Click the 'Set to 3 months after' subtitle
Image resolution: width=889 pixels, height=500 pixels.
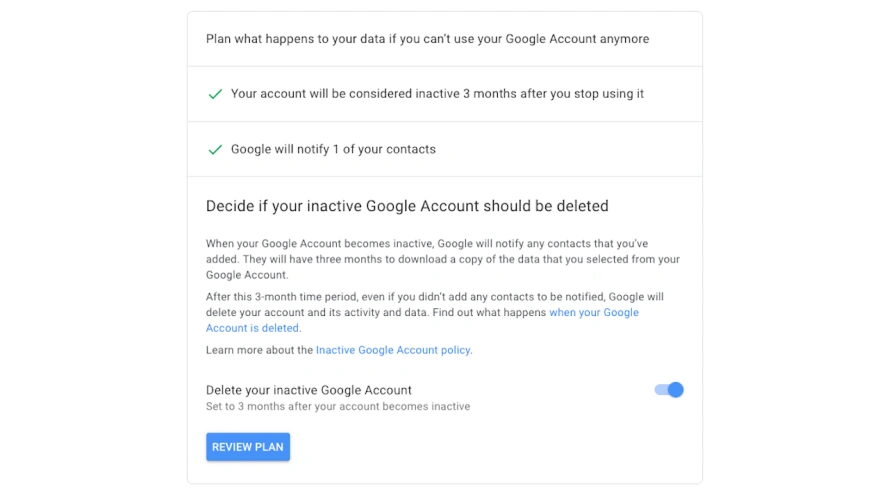(x=338, y=407)
